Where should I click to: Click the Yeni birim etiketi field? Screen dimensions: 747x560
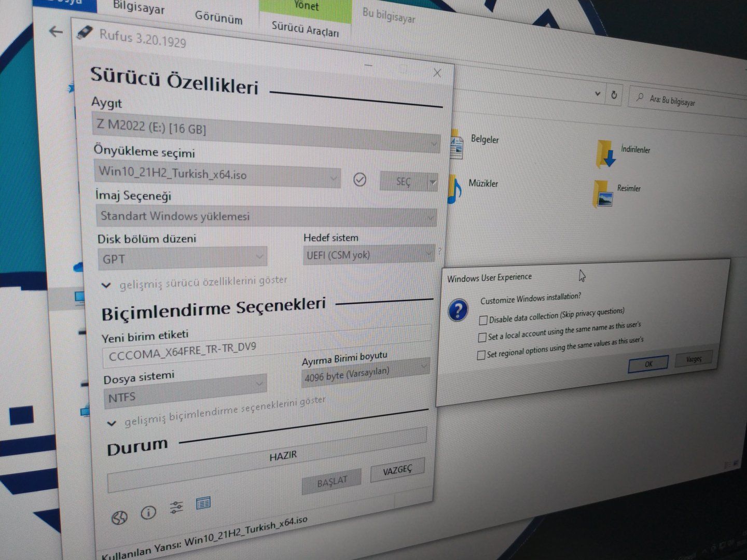tap(267, 346)
